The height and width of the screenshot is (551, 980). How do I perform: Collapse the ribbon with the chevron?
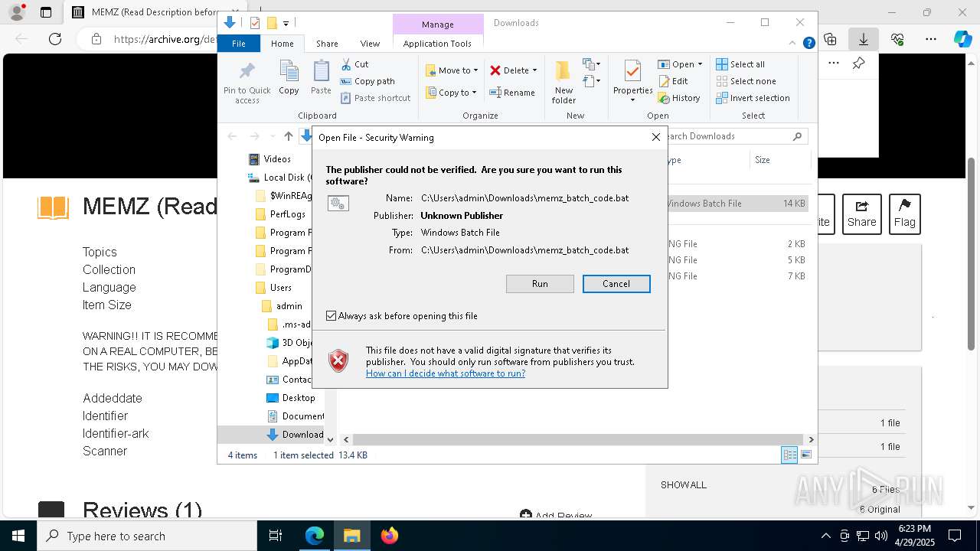tap(793, 44)
